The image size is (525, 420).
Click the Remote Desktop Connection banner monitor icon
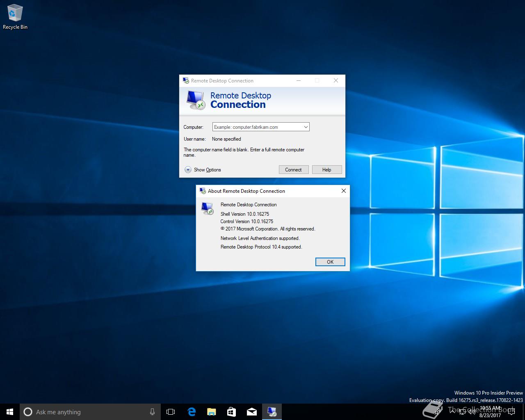pos(195,100)
